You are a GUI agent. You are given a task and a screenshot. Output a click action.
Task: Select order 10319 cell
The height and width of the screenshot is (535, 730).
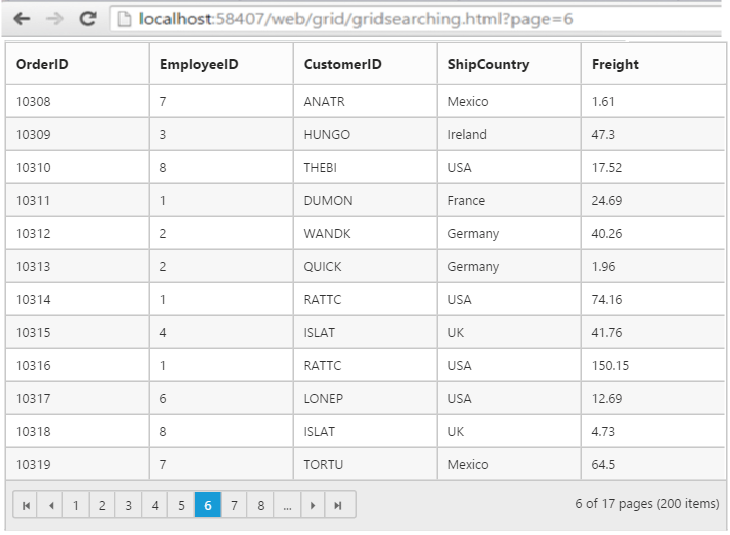(x=77, y=464)
